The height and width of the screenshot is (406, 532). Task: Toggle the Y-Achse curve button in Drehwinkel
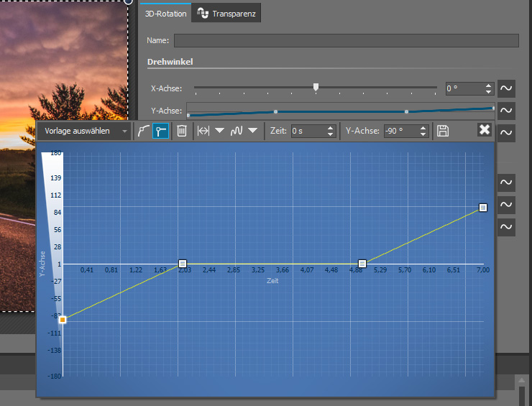click(x=507, y=111)
